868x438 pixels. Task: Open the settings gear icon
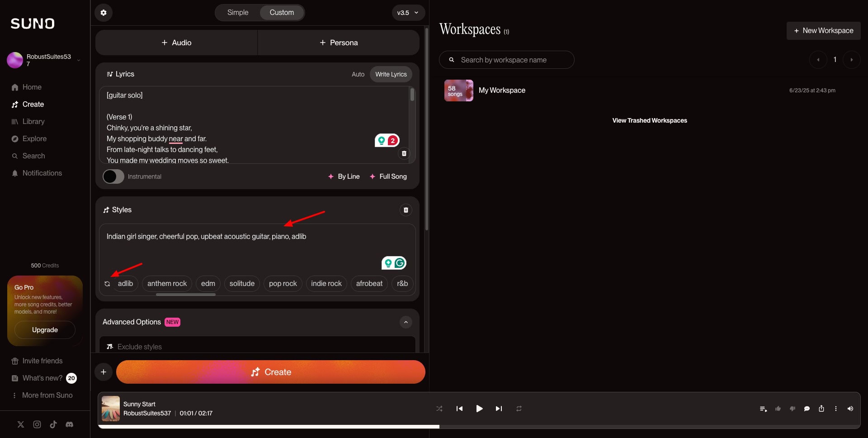coord(104,13)
